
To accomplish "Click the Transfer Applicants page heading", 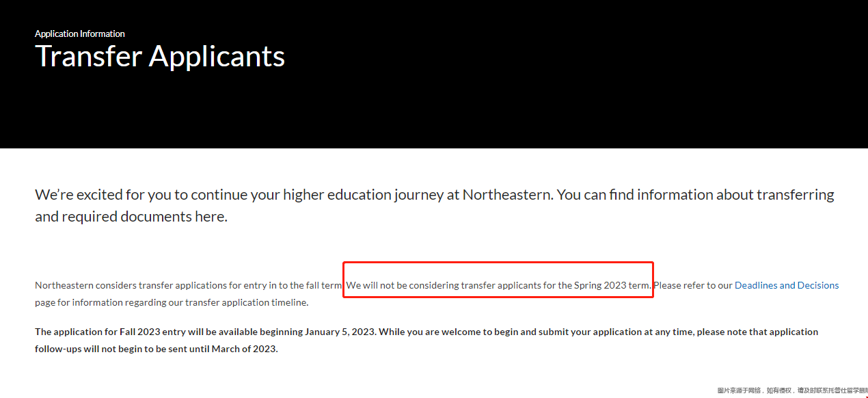I will 160,56.
